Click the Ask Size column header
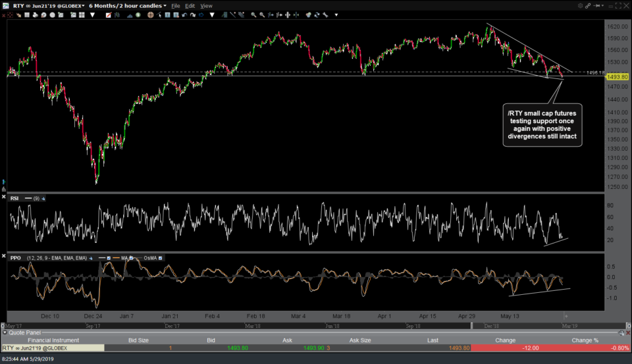This screenshot has height=364, width=632. pos(360,340)
